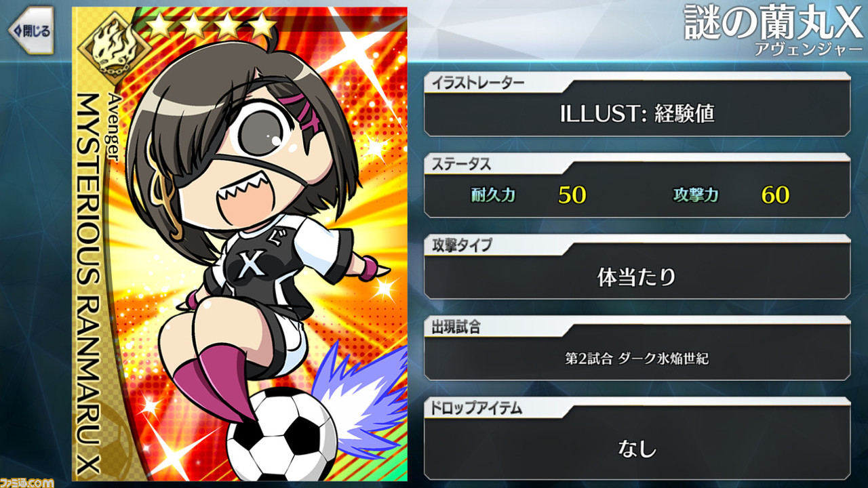
Task: Click the 耐久力 value 50
Action: coord(572,195)
